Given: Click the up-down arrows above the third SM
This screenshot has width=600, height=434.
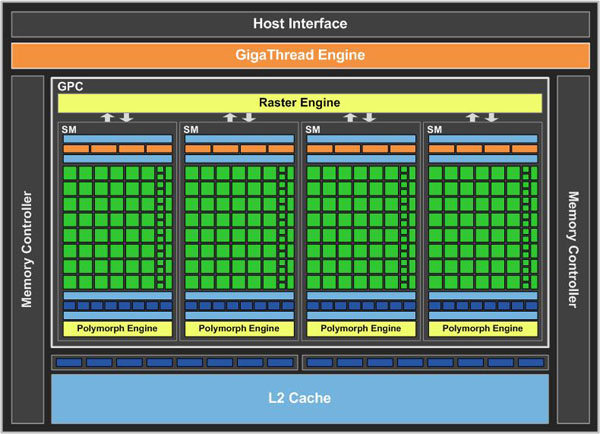Looking at the screenshot, I should (361, 118).
